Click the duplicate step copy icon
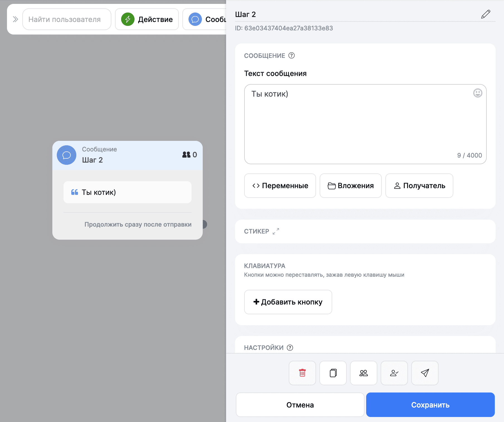The width and height of the screenshot is (504, 422). (x=333, y=373)
